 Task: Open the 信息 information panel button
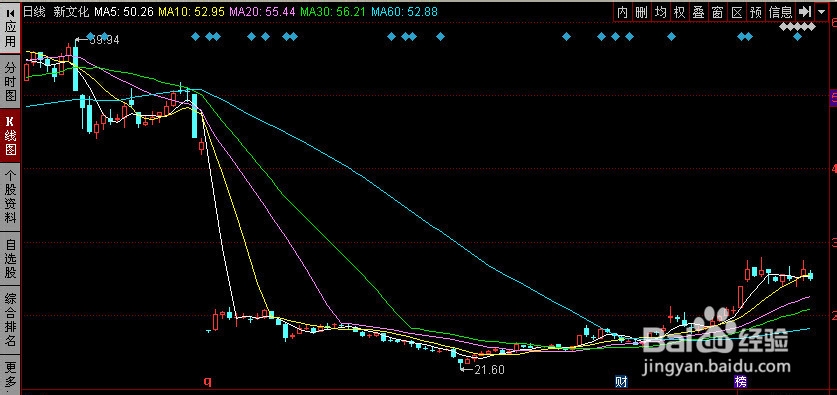tap(780, 12)
